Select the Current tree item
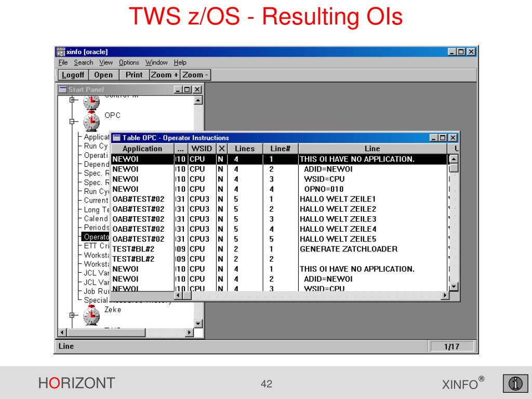This screenshot has width=532, height=399. point(96,201)
